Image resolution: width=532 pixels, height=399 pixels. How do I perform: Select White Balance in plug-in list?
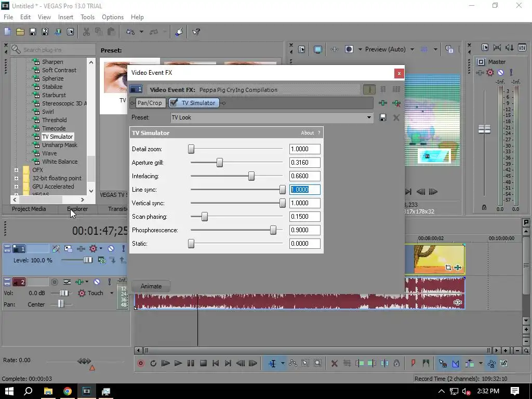pyautogui.click(x=60, y=162)
